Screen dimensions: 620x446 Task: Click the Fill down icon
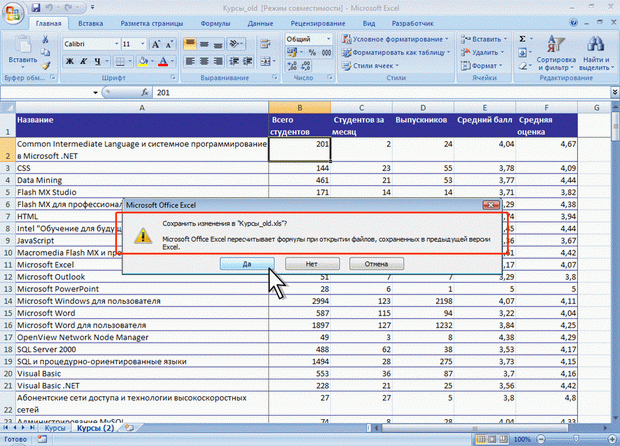click(522, 52)
